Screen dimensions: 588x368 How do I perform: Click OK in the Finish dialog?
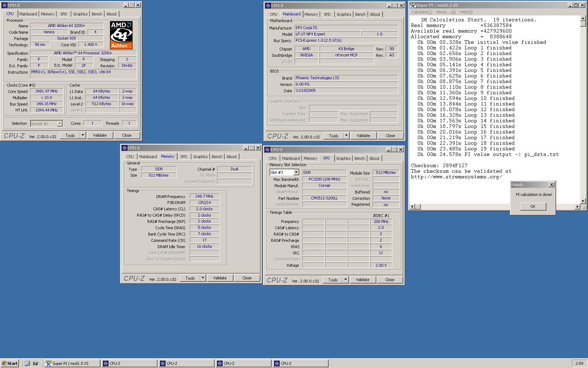[533, 206]
